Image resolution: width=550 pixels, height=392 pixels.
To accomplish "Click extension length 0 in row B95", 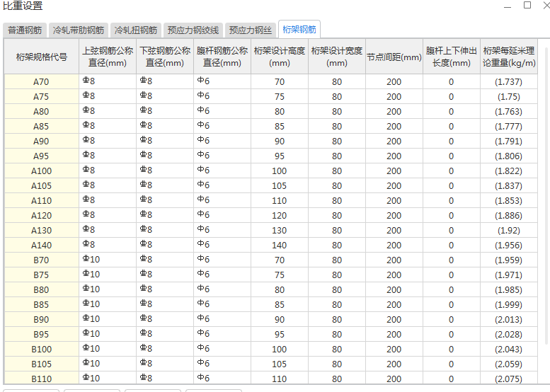I will click(452, 334).
